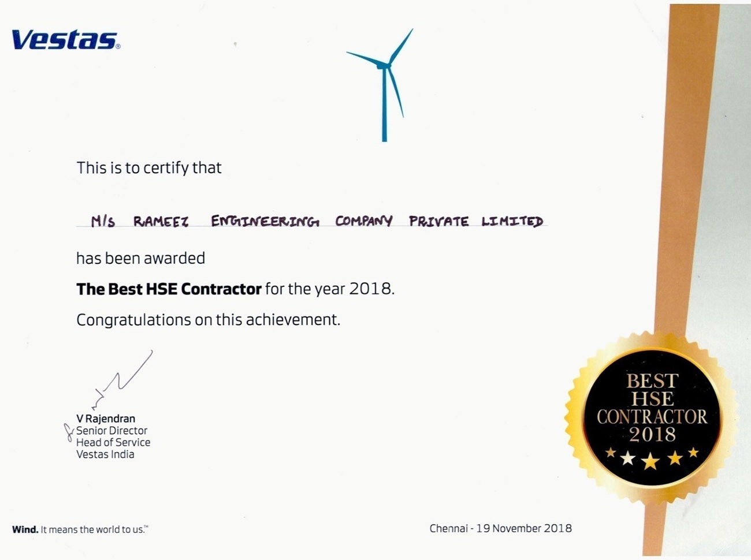The image size is (751, 560).
Task: Click the orange vertical stripe on right
Action: pyautogui.click(x=687, y=173)
